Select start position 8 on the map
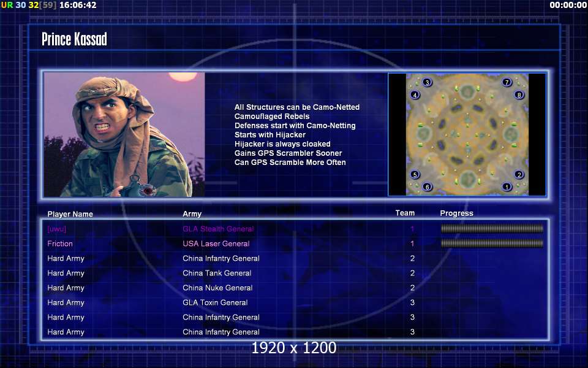 click(x=519, y=95)
